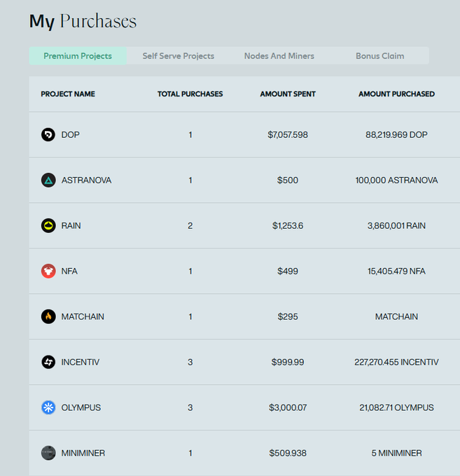Click 88,219.969 DOP amount purchased
The height and width of the screenshot is (476, 460).
(x=396, y=135)
